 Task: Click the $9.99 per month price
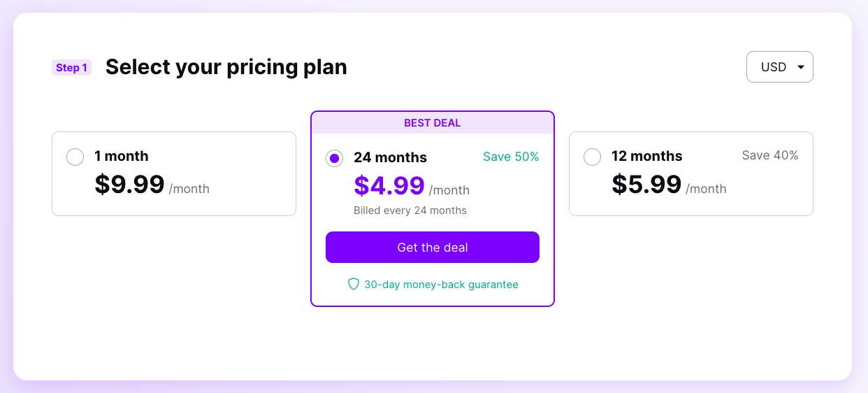point(152,185)
